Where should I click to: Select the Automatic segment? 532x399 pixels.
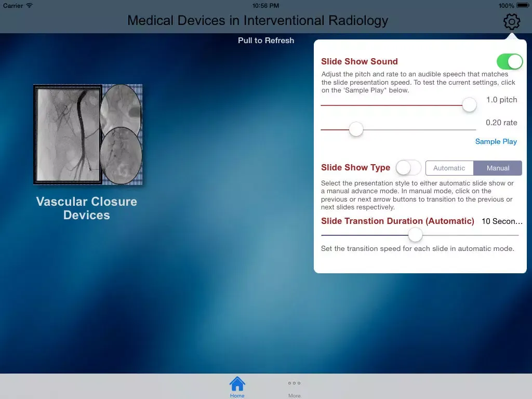coord(449,168)
